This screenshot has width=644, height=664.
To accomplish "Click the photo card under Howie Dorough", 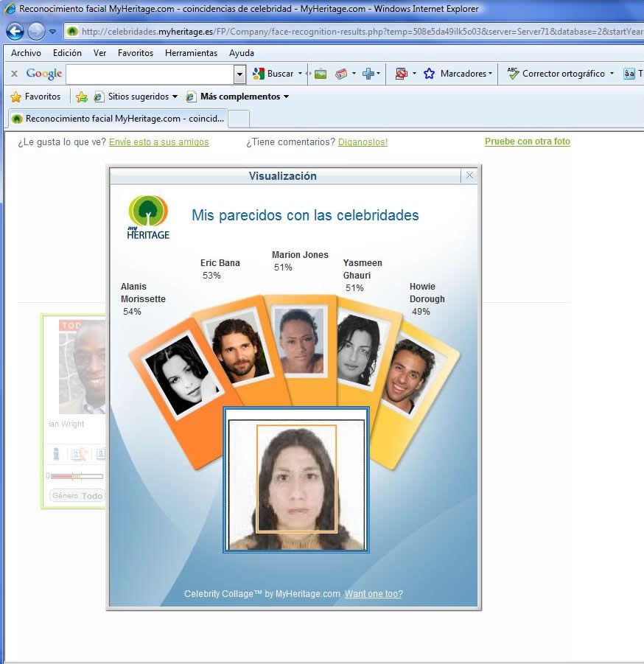I will [412, 377].
